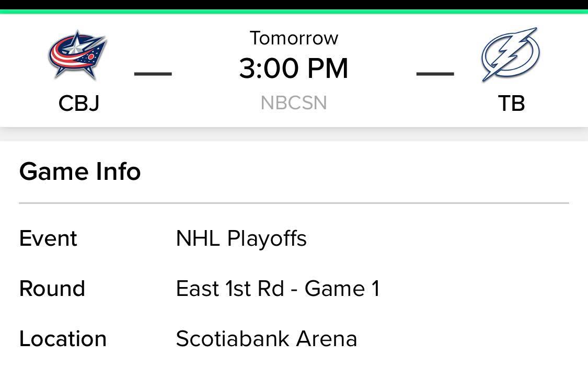Tap the CBJ score placeholder dash
This screenshot has width=588, height=366.
(153, 74)
